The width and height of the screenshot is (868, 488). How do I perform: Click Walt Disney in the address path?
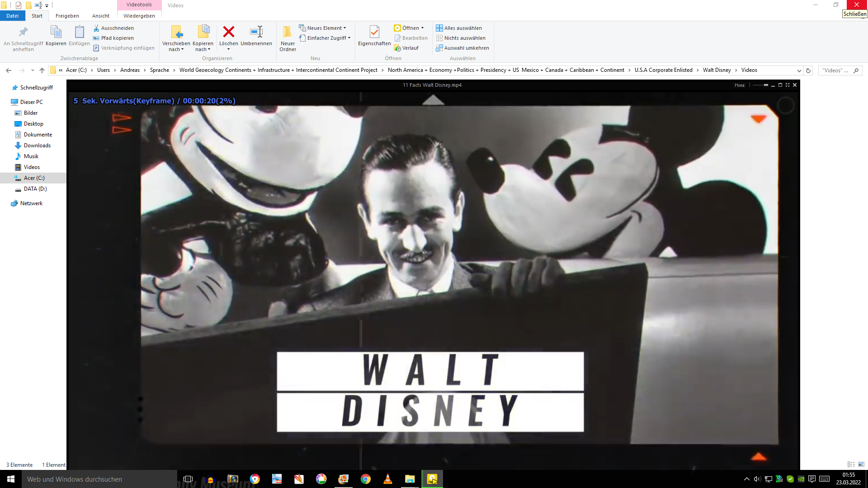point(717,70)
